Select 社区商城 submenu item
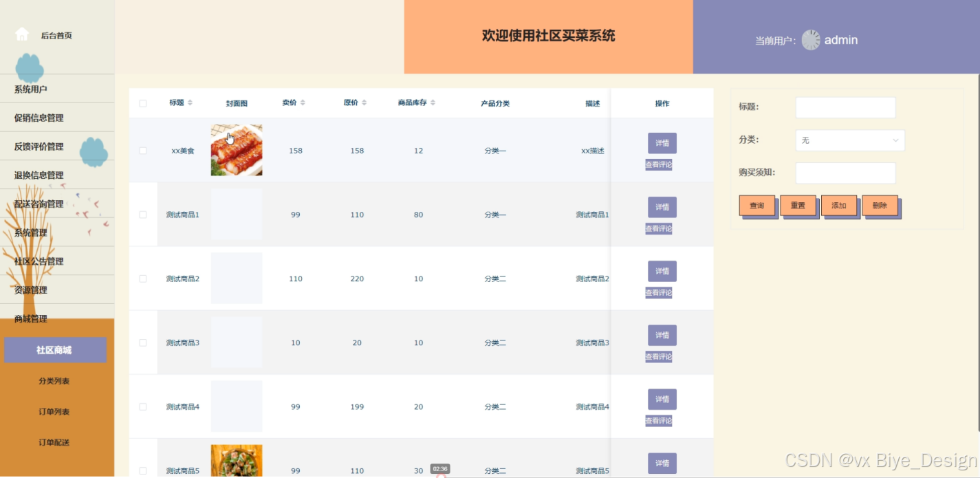 pos(55,350)
